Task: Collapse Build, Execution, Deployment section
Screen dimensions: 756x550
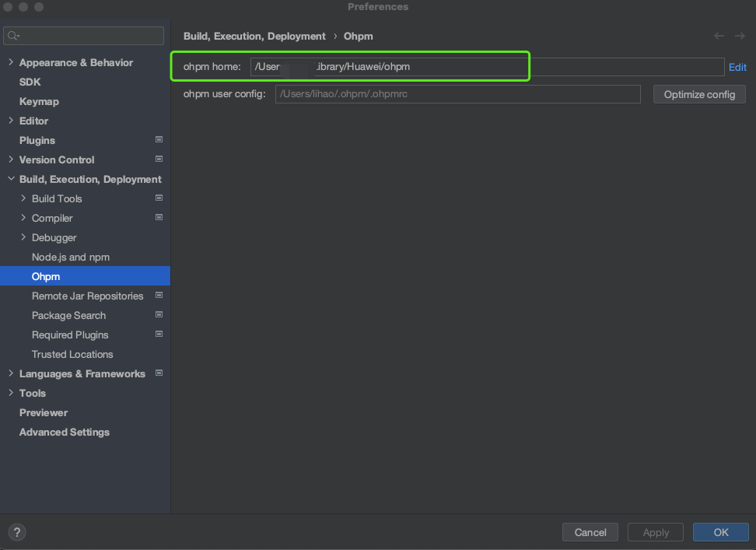Action: pos(11,179)
